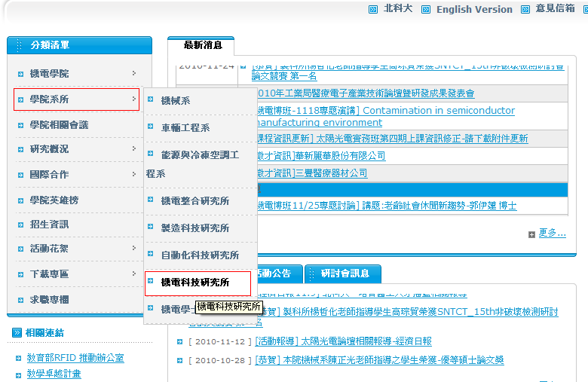Click the bullet icon next to 機電學院
Image resolution: width=588 pixels, height=382 pixels.
point(20,75)
